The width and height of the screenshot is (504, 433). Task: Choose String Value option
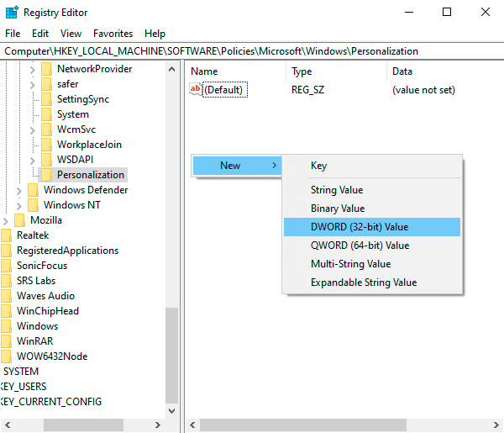(x=372, y=190)
